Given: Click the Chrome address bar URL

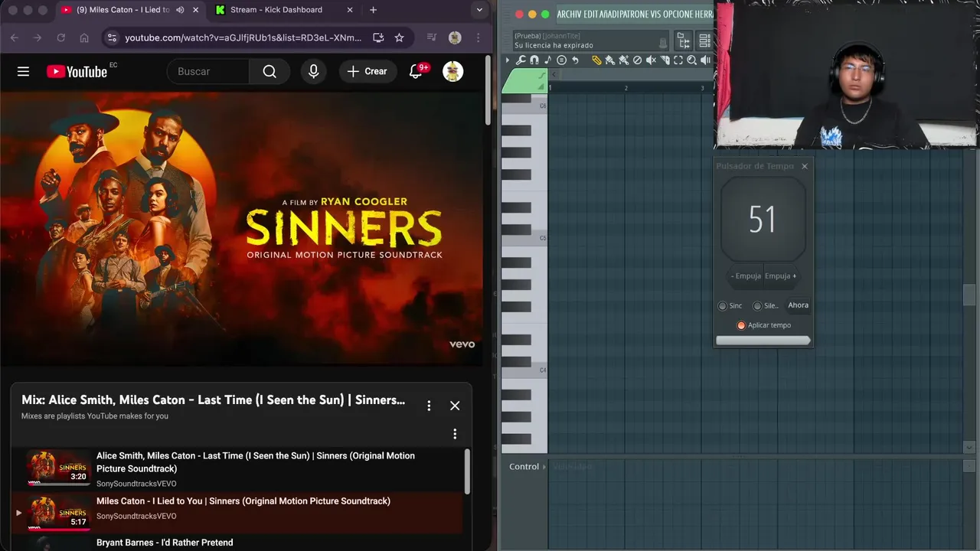Looking at the screenshot, I should (243, 37).
